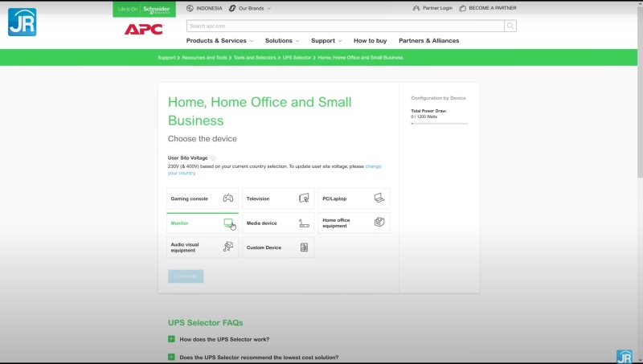Click the search magnifier icon
This screenshot has height=364, width=643.
click(x=510, y=26)
